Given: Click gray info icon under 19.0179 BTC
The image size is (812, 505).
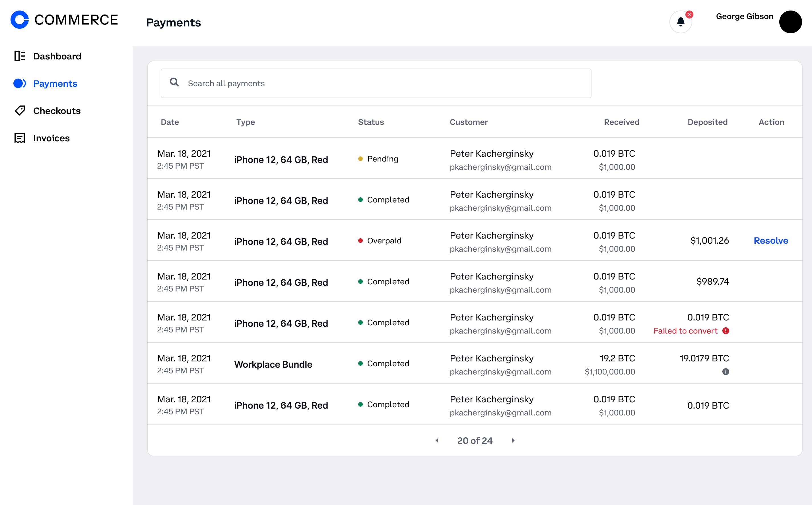Looking at the screenshot, I should [726, 372].
